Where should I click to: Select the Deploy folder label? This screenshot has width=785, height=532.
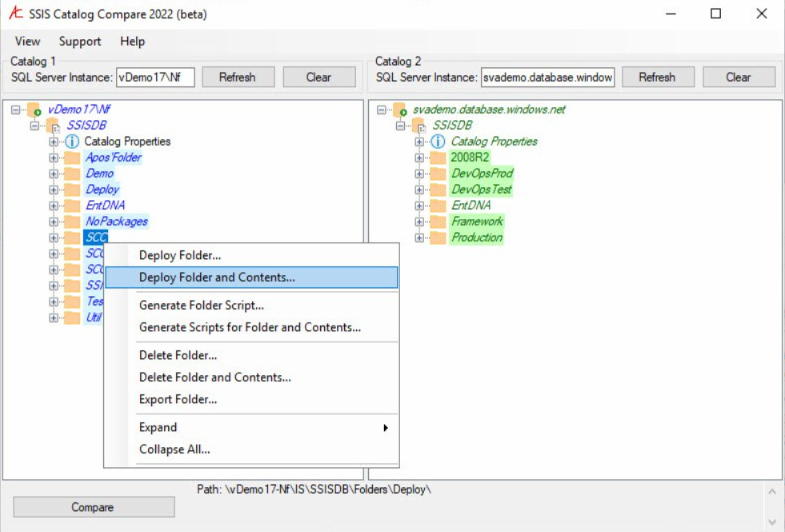[102, 190]
